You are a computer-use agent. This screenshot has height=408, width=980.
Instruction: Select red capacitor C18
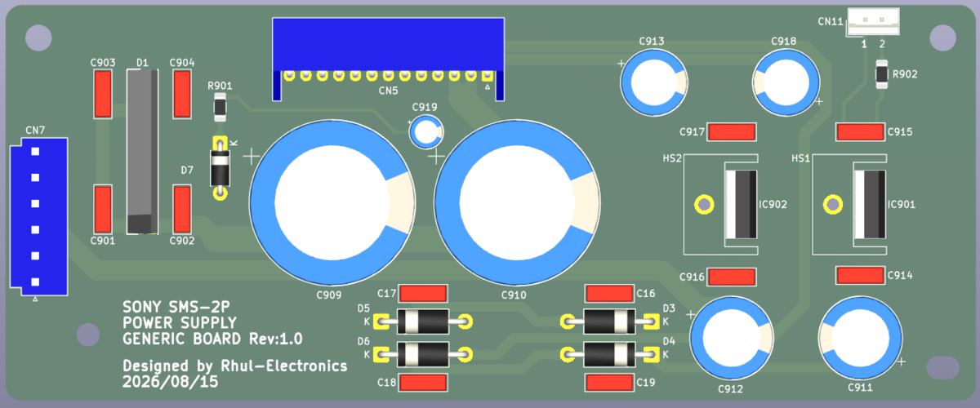tap(425, 381)
